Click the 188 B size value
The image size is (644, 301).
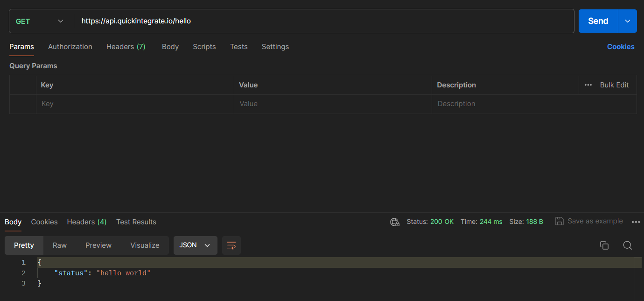(x=535, y=222)
